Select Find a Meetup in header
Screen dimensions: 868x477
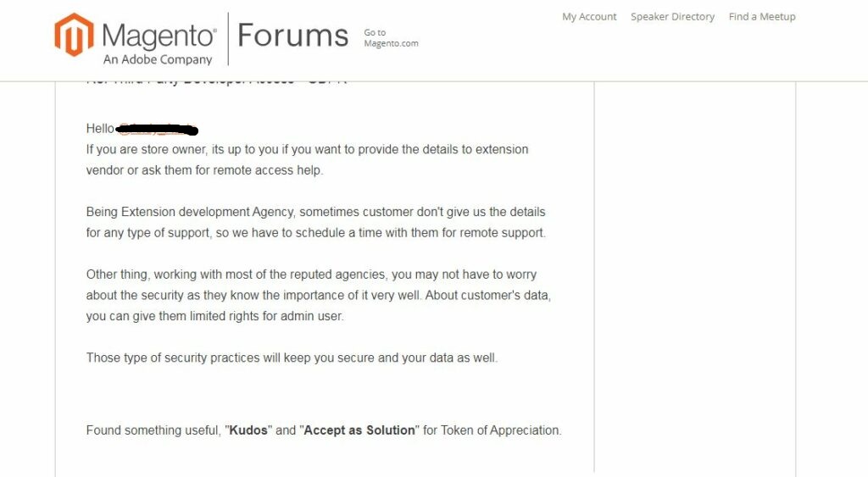pos(762,17)
